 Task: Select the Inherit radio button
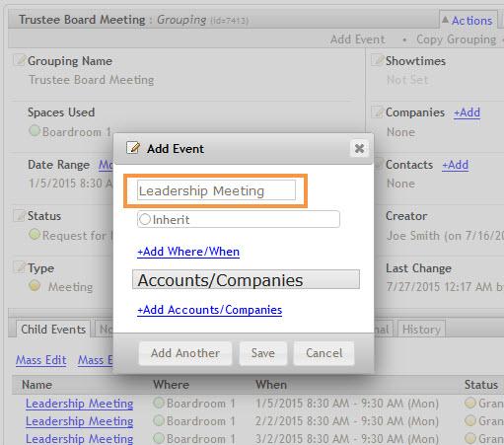coord(145,219)
